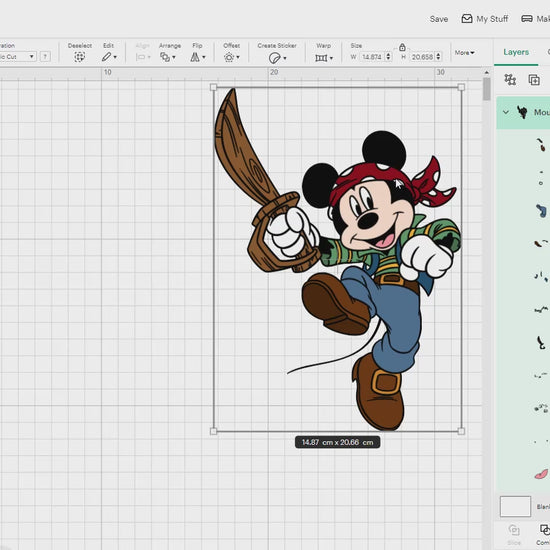
Task: Open the Flip tool
Action: (x=195, y=57)
